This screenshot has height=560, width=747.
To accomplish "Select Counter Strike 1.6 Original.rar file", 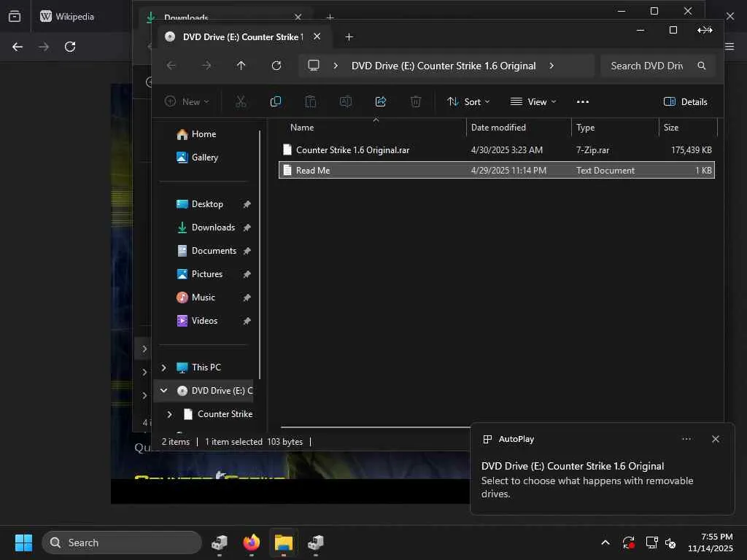I will 496,150.
